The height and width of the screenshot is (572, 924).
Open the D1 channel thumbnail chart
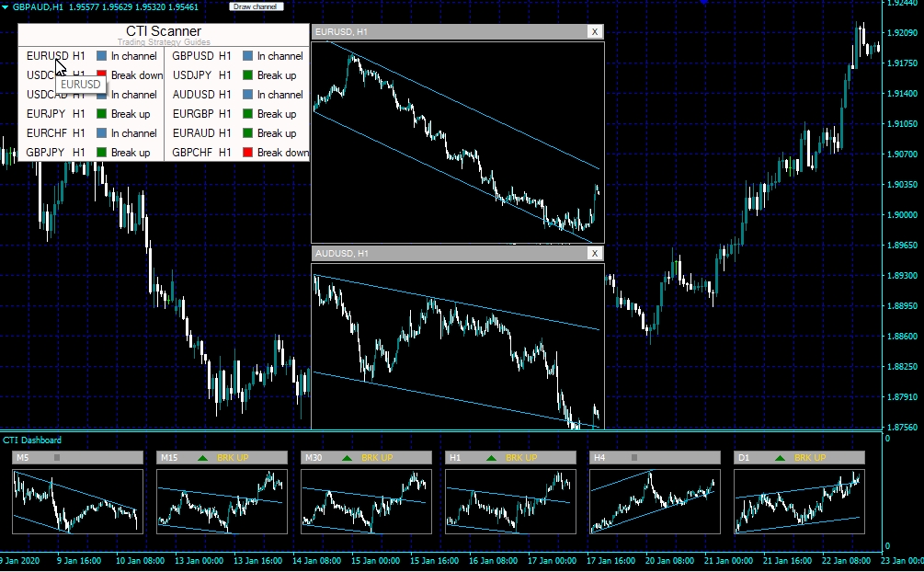point(800,501)
